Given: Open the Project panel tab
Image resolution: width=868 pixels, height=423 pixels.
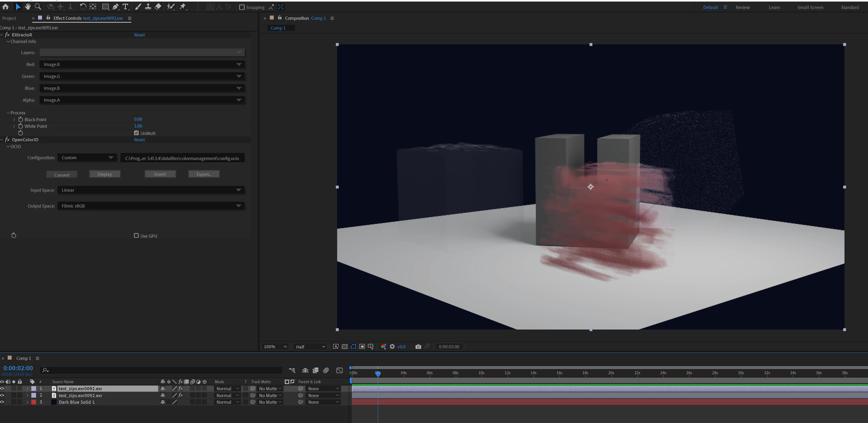Looking at the screenshot, I should coord(9,18).
